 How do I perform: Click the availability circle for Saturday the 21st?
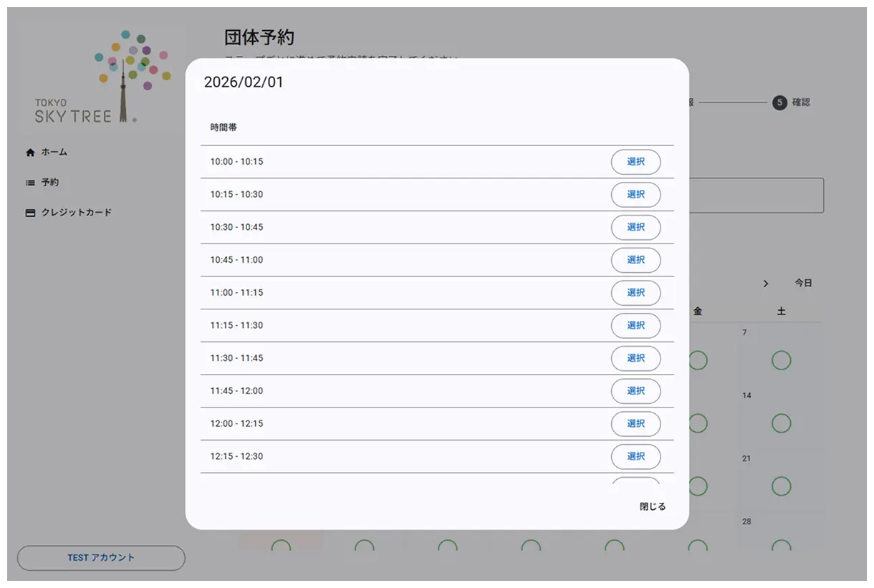click(781, 486)
